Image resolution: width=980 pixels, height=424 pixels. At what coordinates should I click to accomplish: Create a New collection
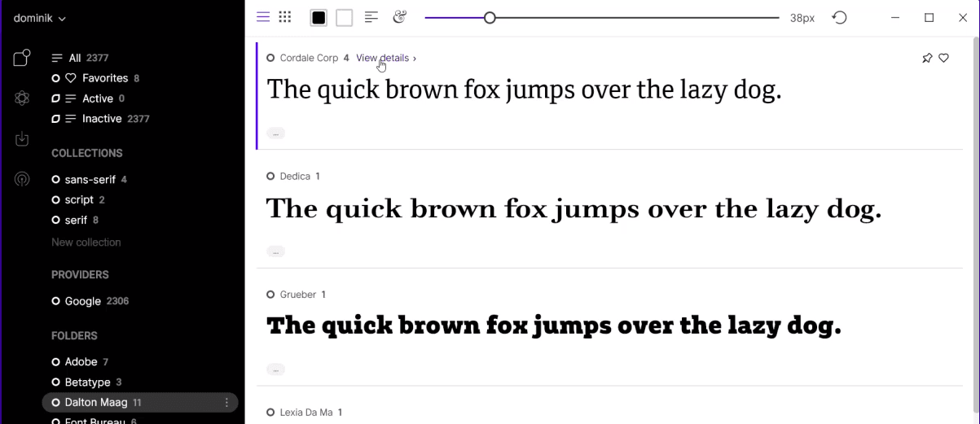(x=86, y=243)
